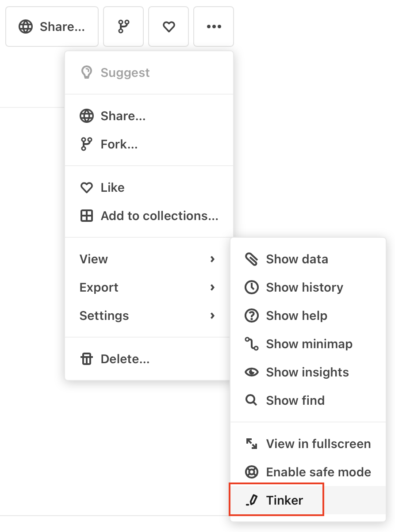This screenshot has width=395, height=532.
Task: Click the Show minimap icon
Action: 251,344
